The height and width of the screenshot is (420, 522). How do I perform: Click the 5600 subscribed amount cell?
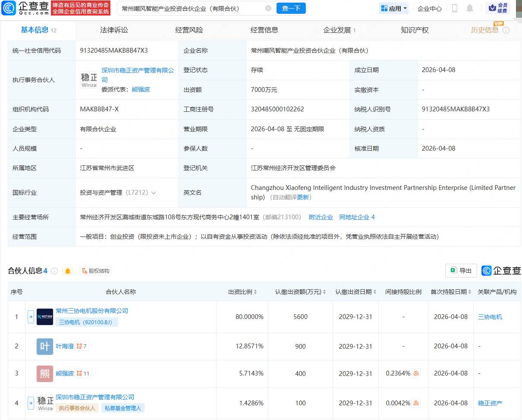click(x=300, y=317)
